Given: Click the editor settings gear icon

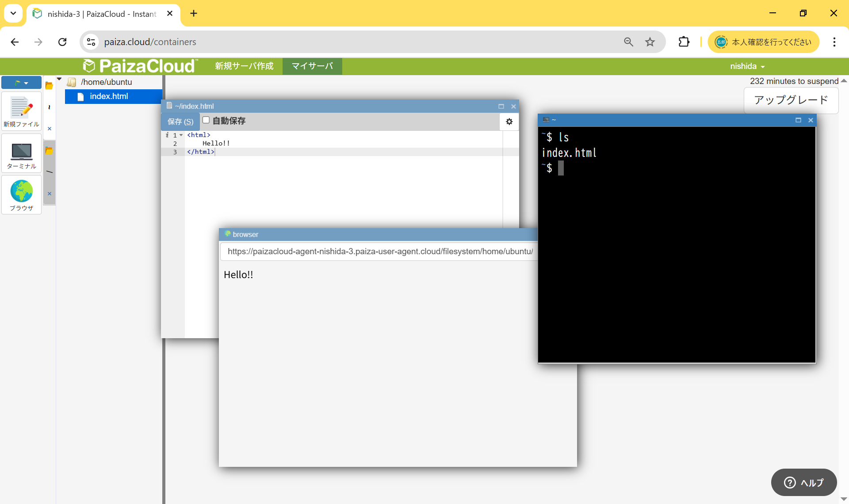Looking at the screenshot, I should [509, 122].
